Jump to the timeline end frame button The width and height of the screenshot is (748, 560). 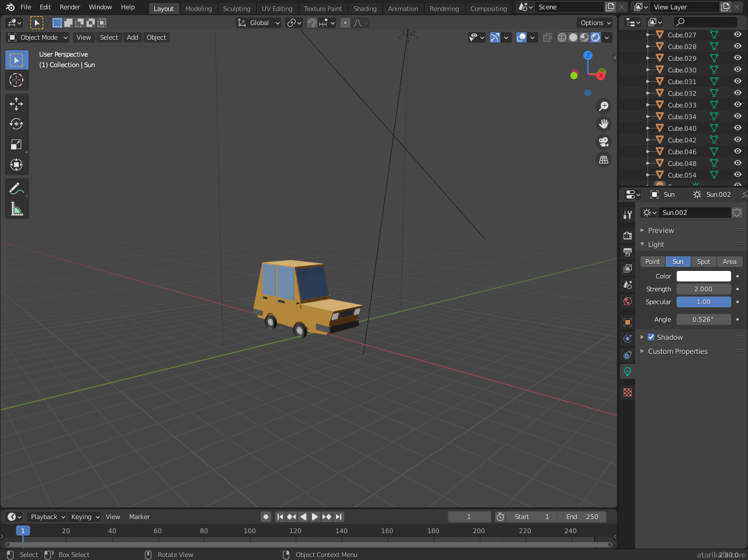click(338, 517)
